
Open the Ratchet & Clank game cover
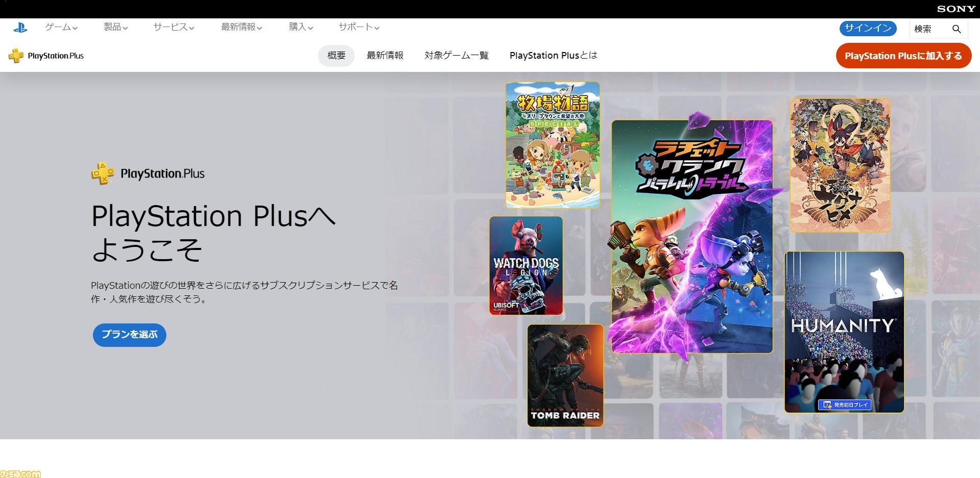[x=692, y=237]
